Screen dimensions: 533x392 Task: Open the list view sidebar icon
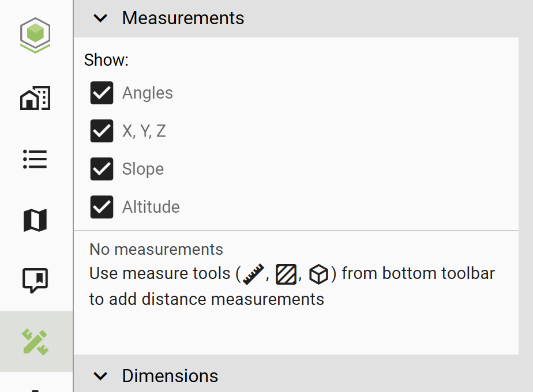[x=35, y=159]
